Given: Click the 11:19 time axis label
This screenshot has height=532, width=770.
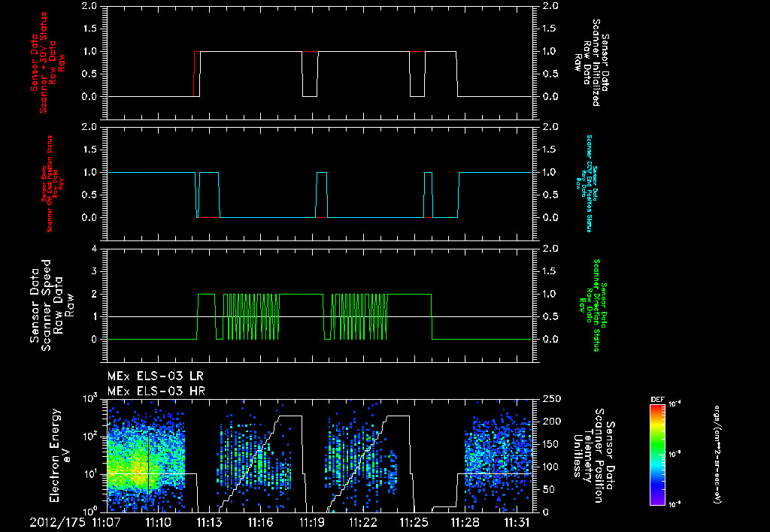Looking at the screenshot, I should [312, 522].
